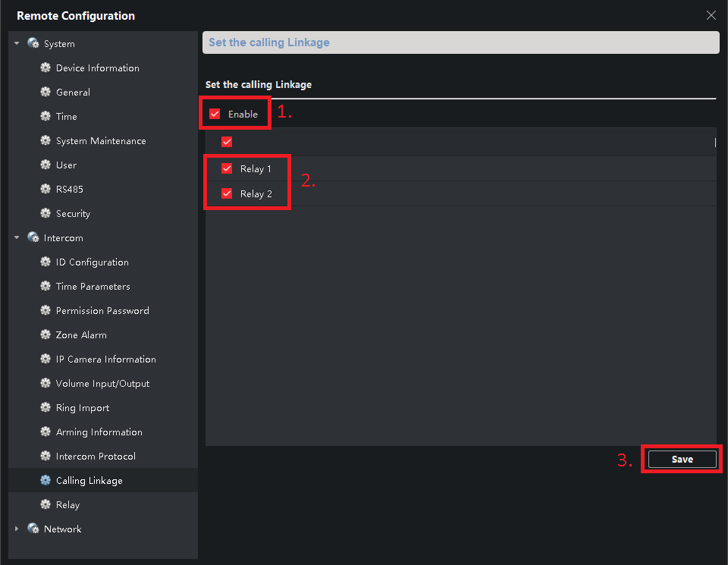Click the gear icon next to RS485
728x565 pixels.
click(45, 190)
